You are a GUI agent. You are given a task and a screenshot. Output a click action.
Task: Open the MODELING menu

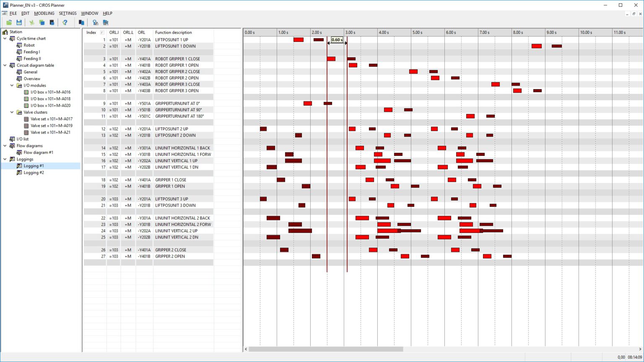[x=44, y=13]
